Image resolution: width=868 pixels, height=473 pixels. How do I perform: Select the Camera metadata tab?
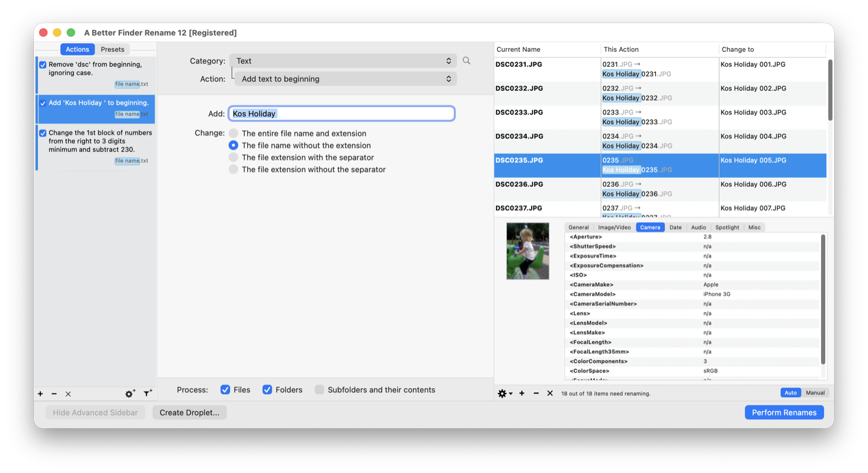650,227
